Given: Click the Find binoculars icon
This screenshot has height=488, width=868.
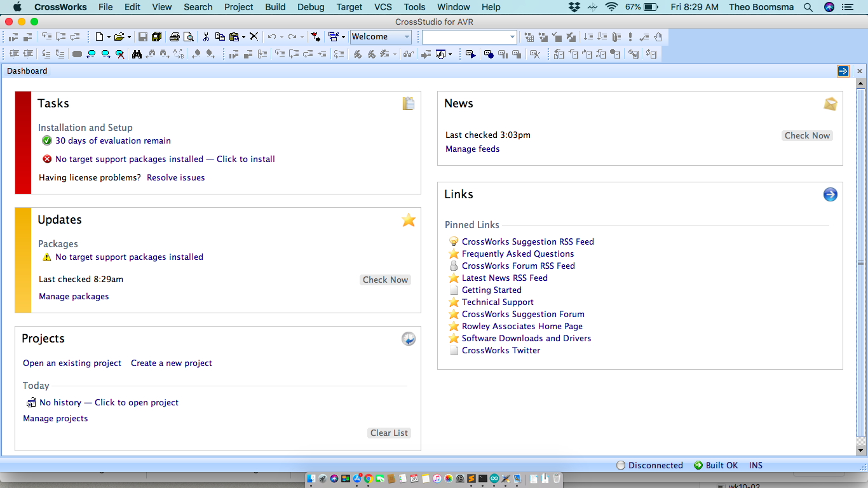Looking at the screenshot, I should click(137, 55).
